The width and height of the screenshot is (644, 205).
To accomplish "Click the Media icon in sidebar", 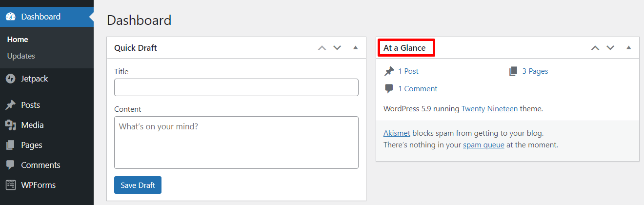I will click(x=11, y=125).
